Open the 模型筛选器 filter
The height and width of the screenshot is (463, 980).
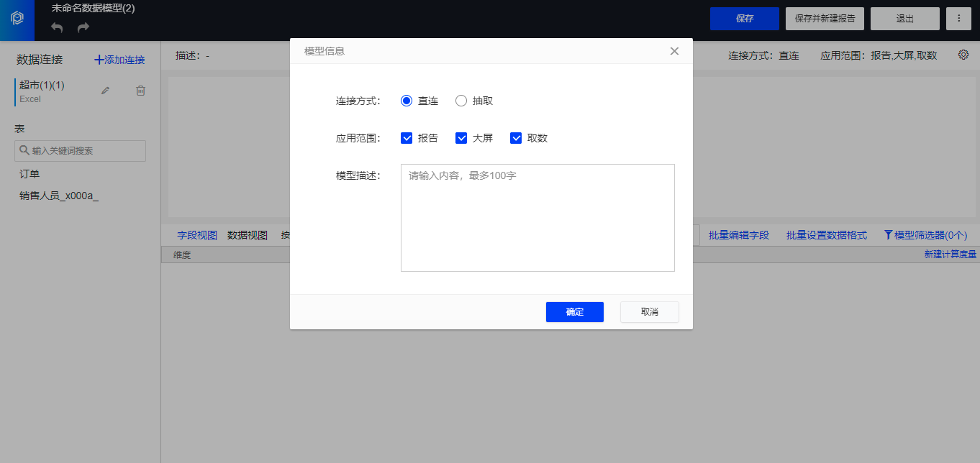click(925, 235)
